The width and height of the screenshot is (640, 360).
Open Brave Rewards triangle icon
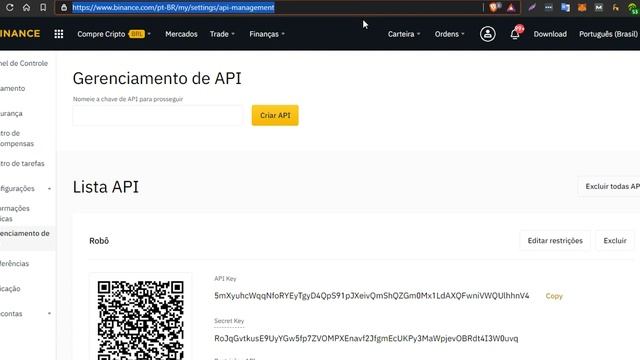click(x=511, y=7)
